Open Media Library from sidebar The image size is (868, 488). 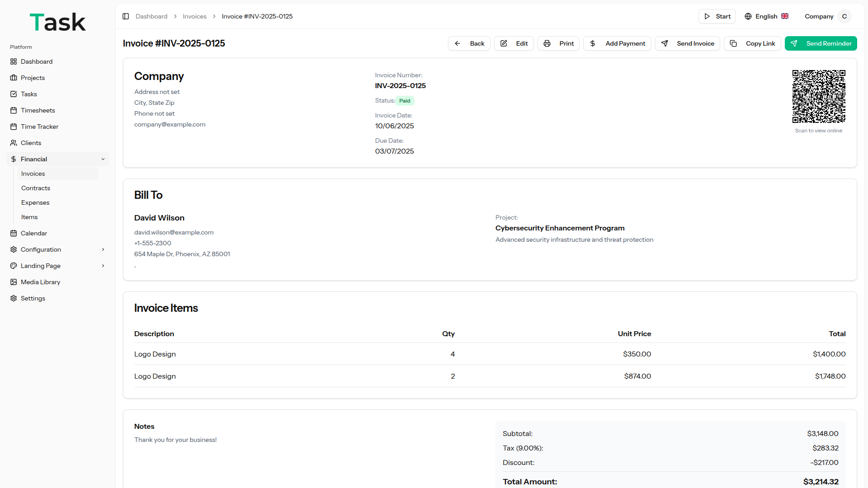tap(40, 282)
